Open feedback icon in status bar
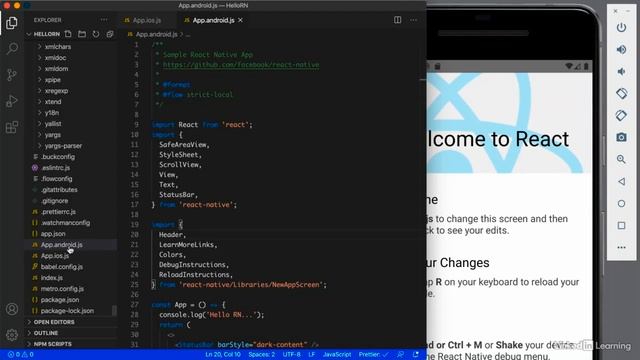The height and width of the screenshot is (360, 640). 401,354
